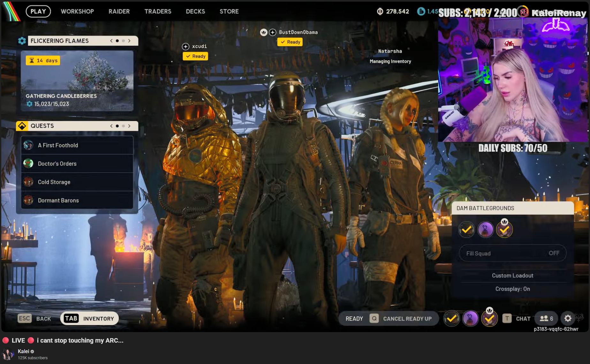Click the emblem icon right of settings gear
The width and height of the screenshot is (590, 364).
(579, 317)
